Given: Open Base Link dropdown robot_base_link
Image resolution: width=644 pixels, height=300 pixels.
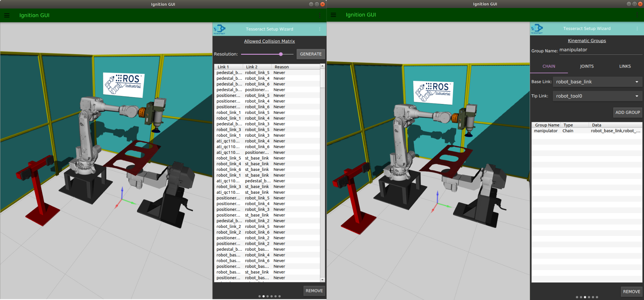Looking at the screenshot, I should point(597,82).
